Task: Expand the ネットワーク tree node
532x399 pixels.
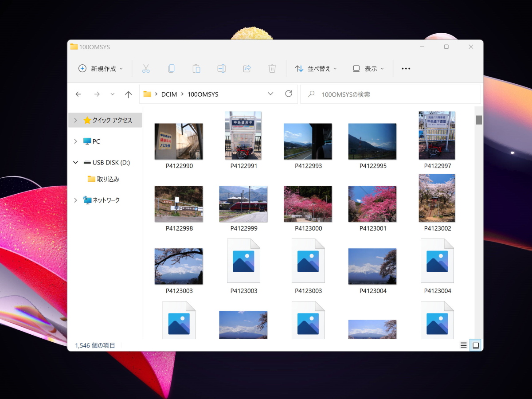Action: [75, 200]
